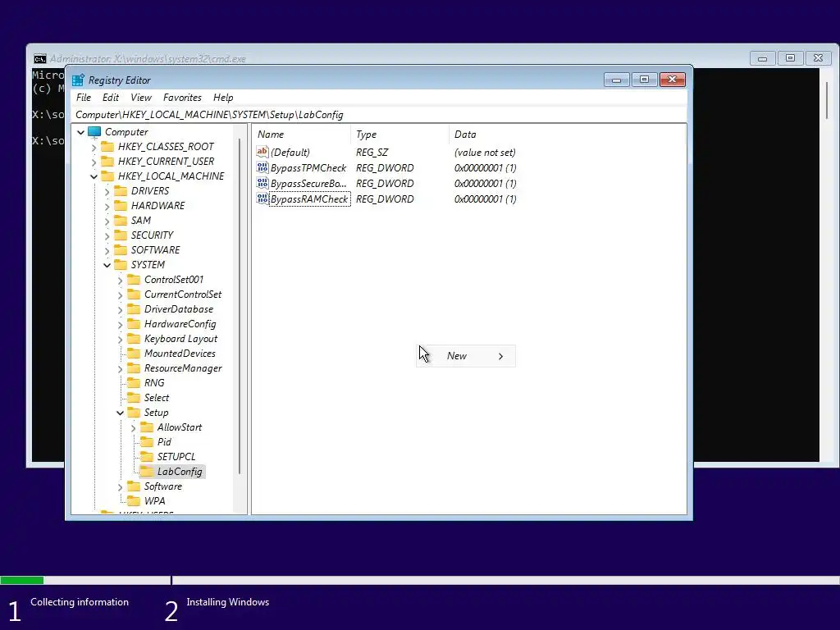Screen dimensions: 840x630
Task: Maximize the Registry Editor window
Action: click(x=645, y=80)
